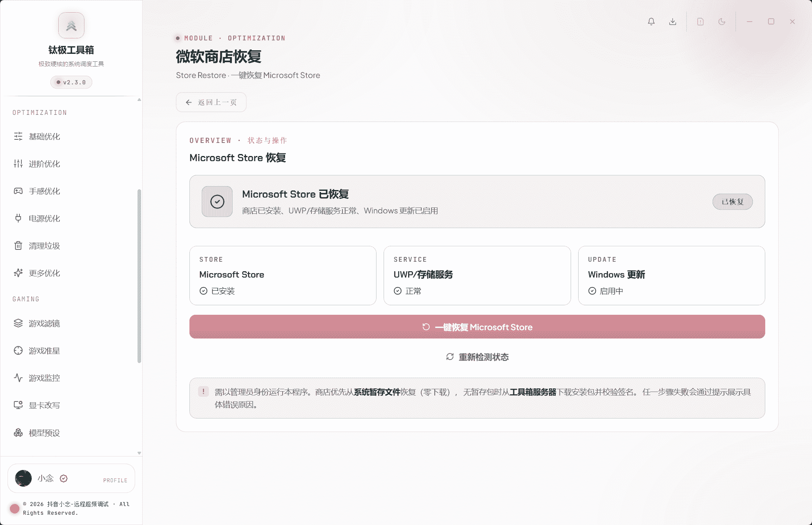Screen dimensions: 812x525
Task: Click the 模型预设 cubes icon
Action: tap(18, 432)
